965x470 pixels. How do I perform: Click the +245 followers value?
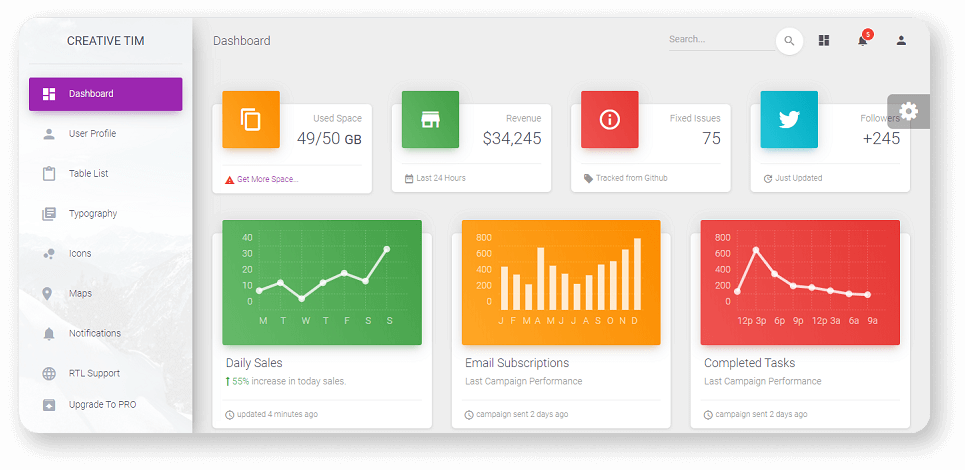point(881,138)
